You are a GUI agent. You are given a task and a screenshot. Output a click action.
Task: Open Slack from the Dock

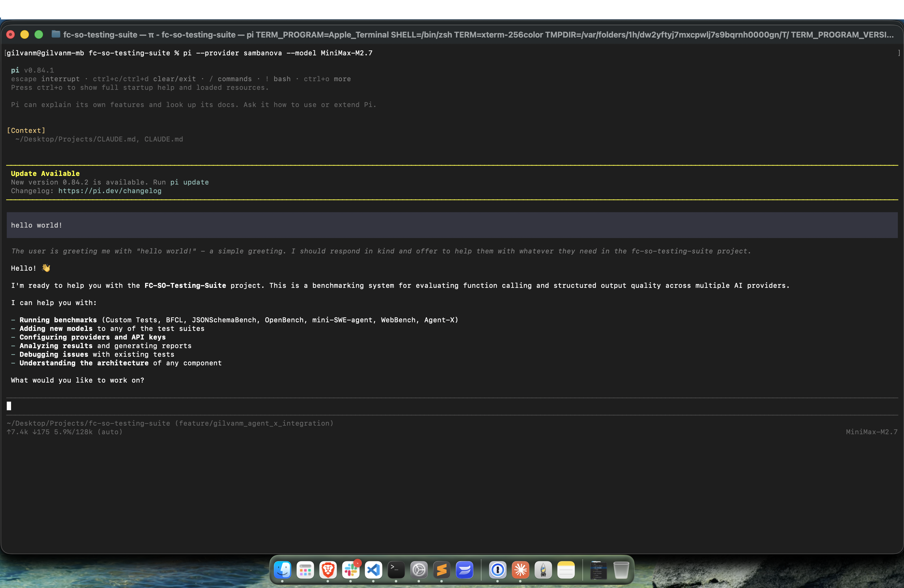(351, 570)
